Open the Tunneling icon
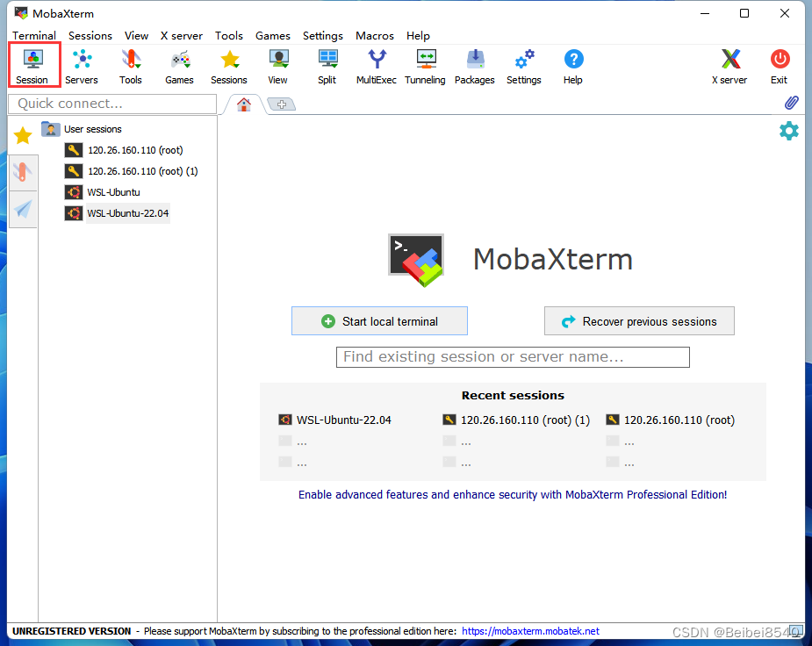 pyautogui.click(x=425, y=64)
